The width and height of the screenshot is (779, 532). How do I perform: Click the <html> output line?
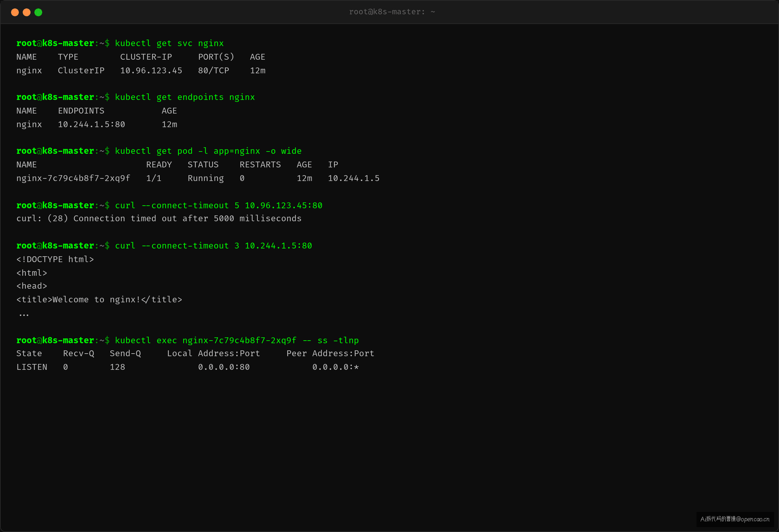tap(31, 273)
